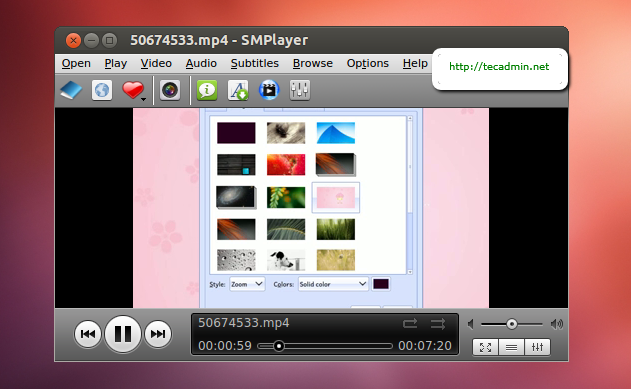Download subtitles using the A arrow icon
Image resolution: width=631 pixels, height=389 pixels.
(238, 90)
